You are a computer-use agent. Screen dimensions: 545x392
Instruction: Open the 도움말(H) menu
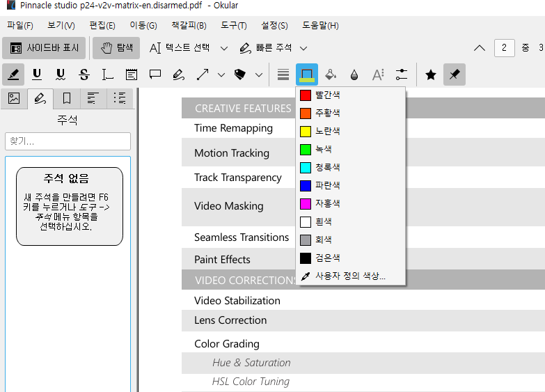tap(320, 25)
